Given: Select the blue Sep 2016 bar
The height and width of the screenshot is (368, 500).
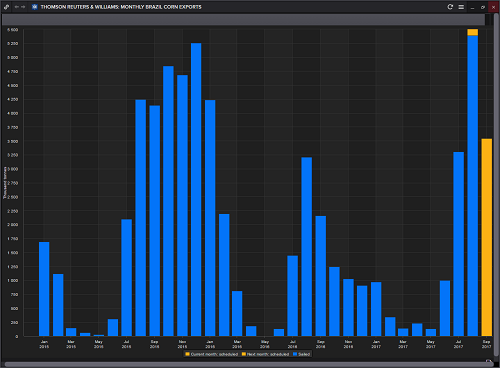Looking at the screenshot, I should tap(321, 276).
